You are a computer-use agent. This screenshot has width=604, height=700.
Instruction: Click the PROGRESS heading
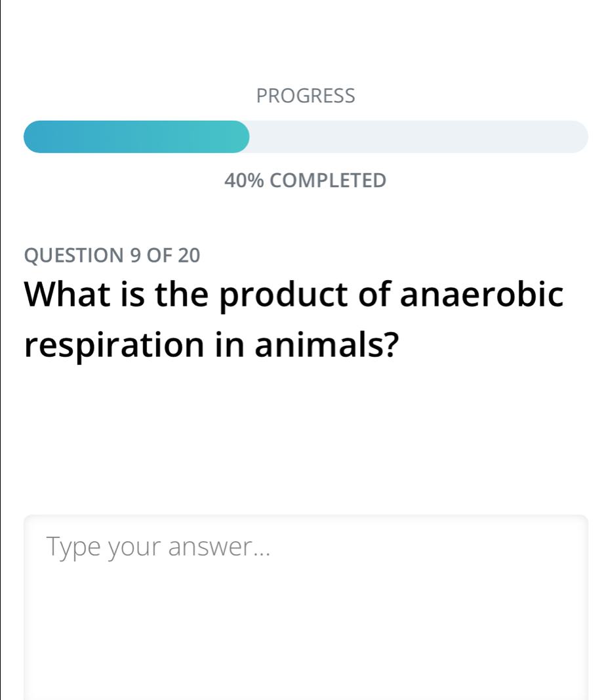[x=306, y=96]
